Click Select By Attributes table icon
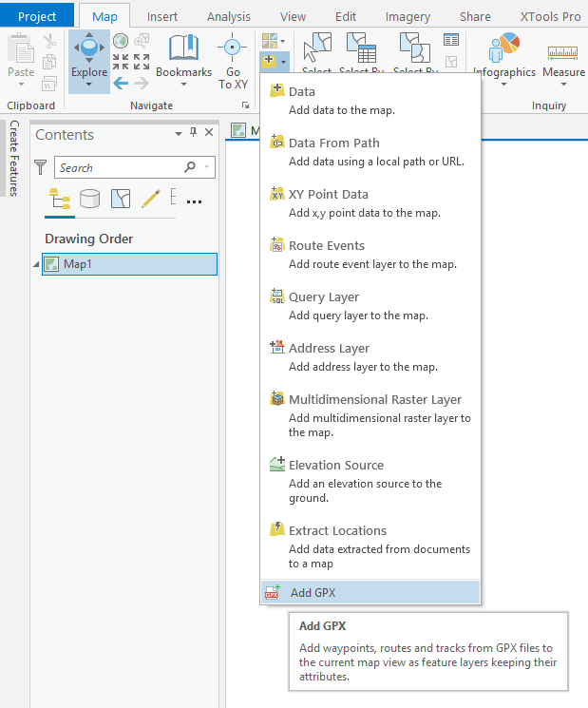Viewport: 588px width, 708px height. tap(362, 47)
